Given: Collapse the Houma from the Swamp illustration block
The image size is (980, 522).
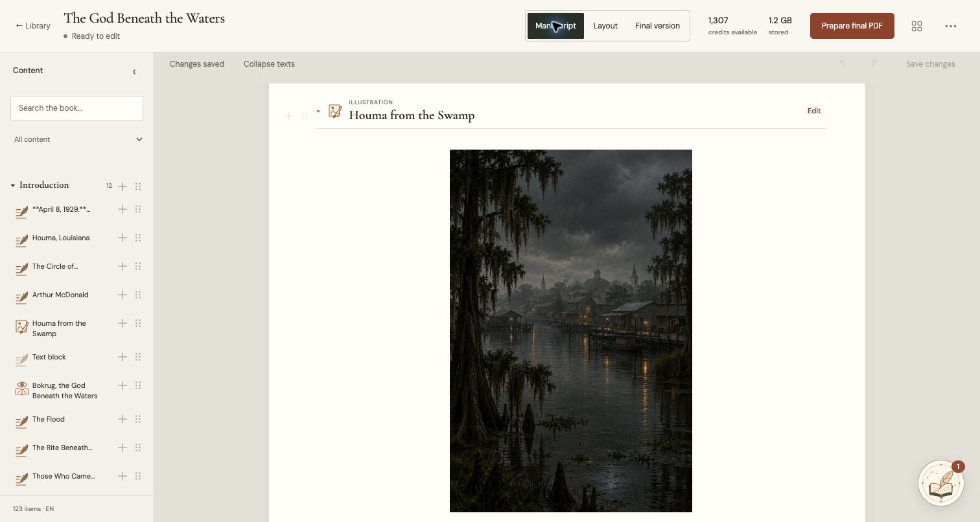Looking at the screenshot, I should (x=318, y=111).
